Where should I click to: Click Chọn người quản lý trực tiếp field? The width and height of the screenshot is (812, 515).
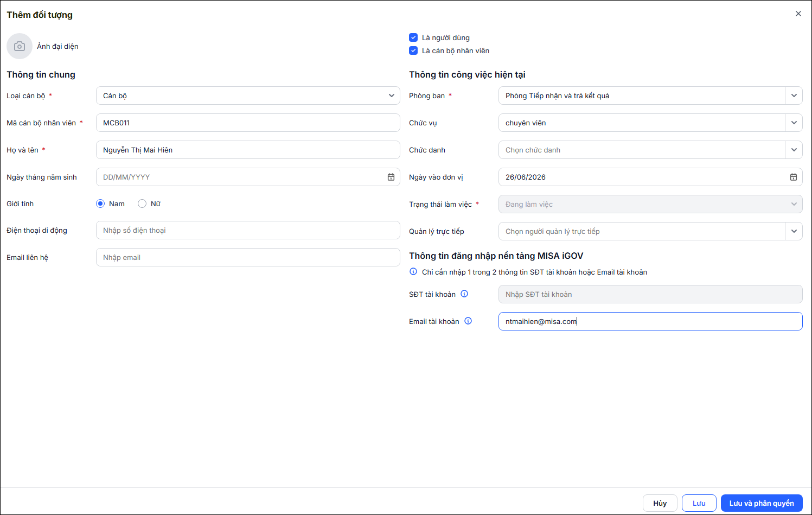point(642,231)
